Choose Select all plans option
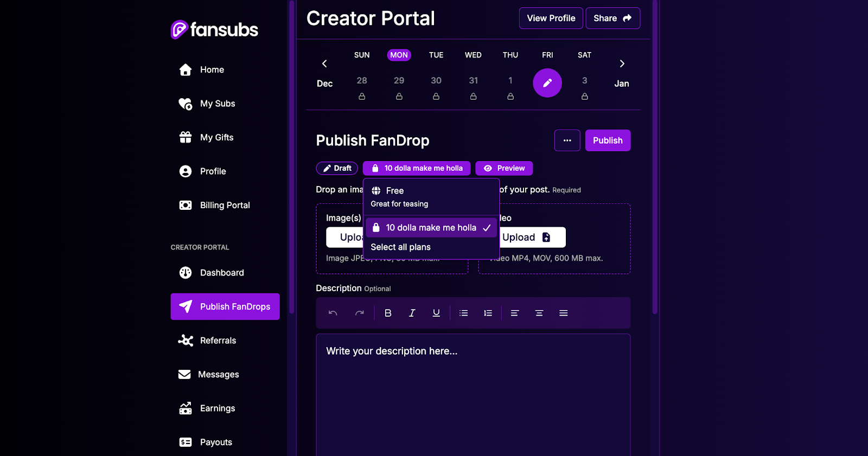The image size is (868, 456). click(x=401, y=247)
